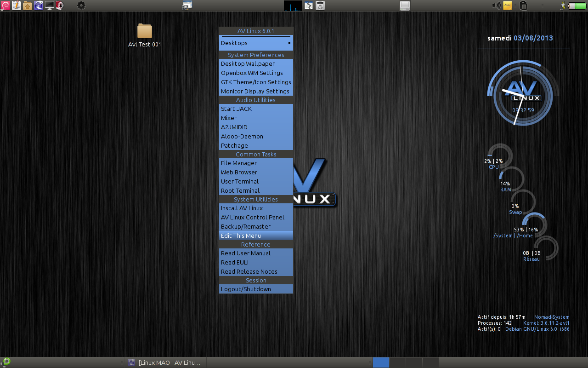Select Aloop-Daemon menu entry
This screenshot has width=588, height=368.
click(x=256, y=137)
